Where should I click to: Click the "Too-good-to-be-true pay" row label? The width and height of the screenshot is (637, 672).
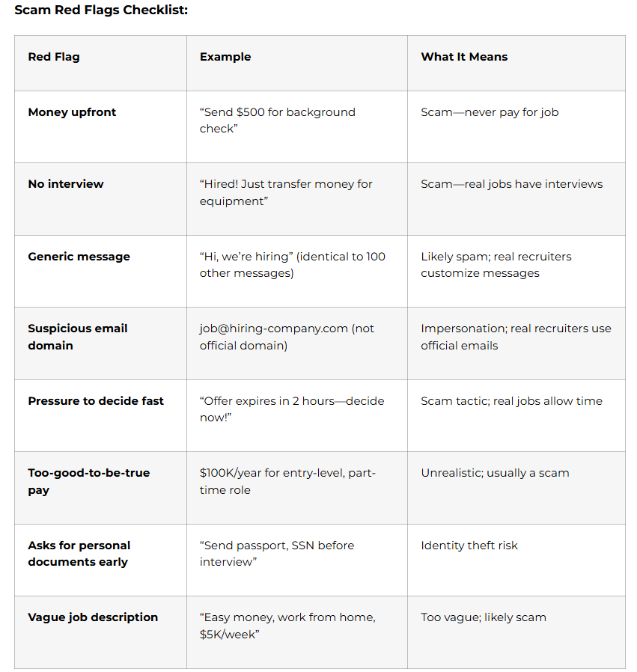[x=88, y=481]
